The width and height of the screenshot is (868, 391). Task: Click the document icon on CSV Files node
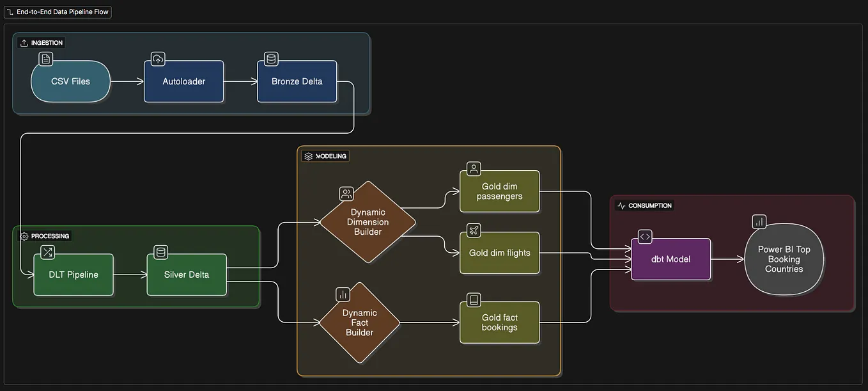pyautogui.click(x=45, y=59)
